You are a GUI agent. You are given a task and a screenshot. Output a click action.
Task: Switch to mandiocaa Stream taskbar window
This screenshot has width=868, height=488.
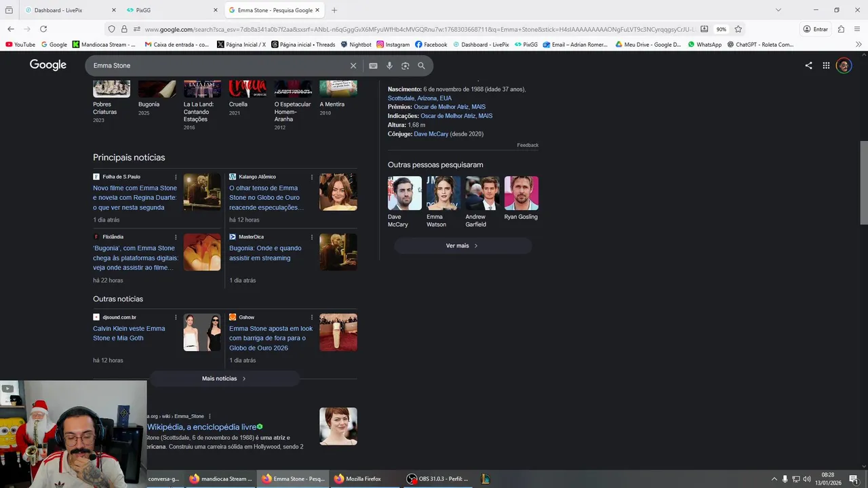pyautogui.click(x=220, y=479)
